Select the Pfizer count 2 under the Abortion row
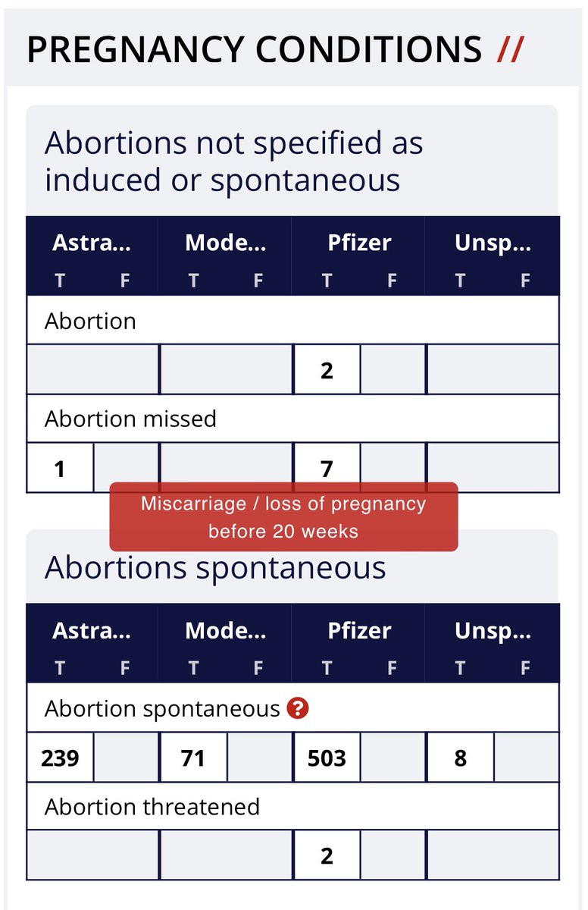588x910 pixels. [327, 370]
